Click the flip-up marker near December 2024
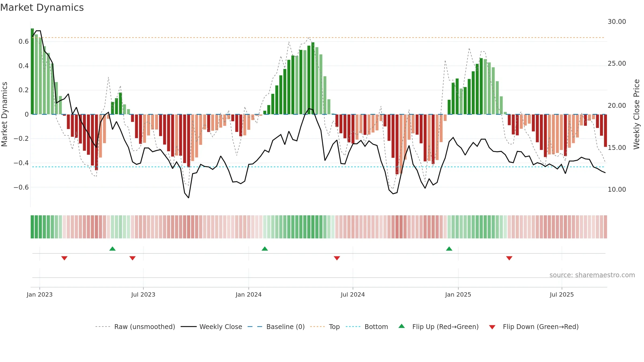Screen dimensions: 644x362 click(449, 249)
